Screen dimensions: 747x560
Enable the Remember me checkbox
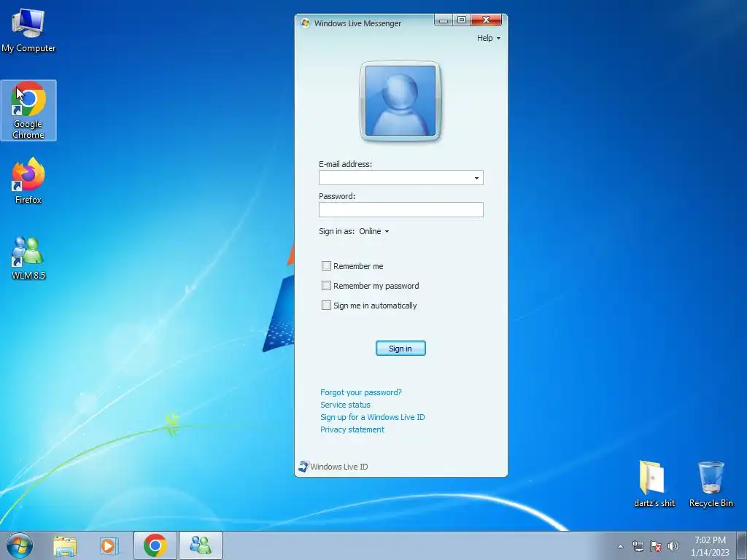(326, 265)
